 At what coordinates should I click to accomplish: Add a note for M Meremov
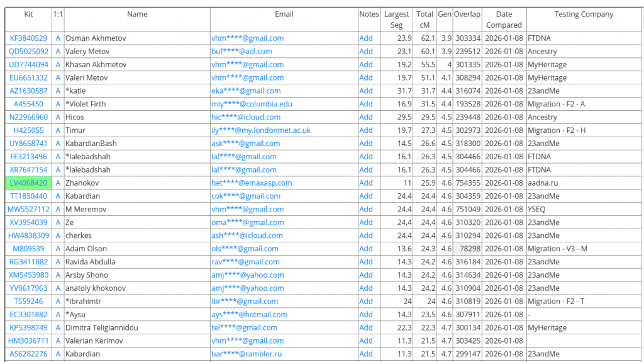click(366, 210)
